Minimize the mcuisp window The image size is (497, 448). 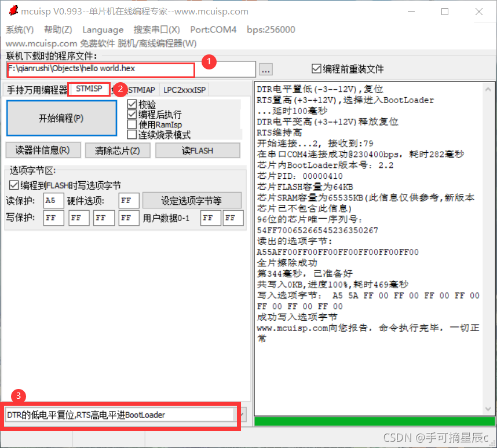[x=411, y=12]
